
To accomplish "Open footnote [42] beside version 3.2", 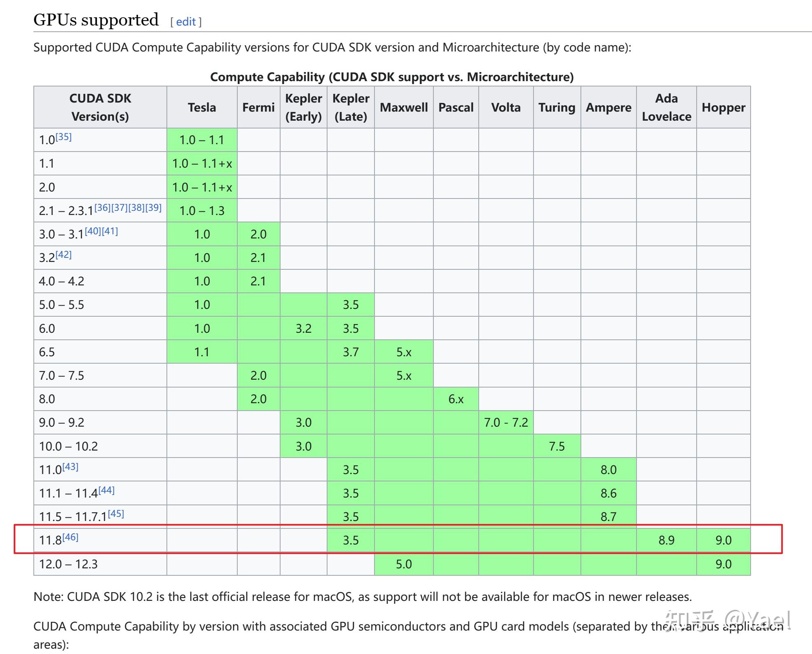I will 63,255.
